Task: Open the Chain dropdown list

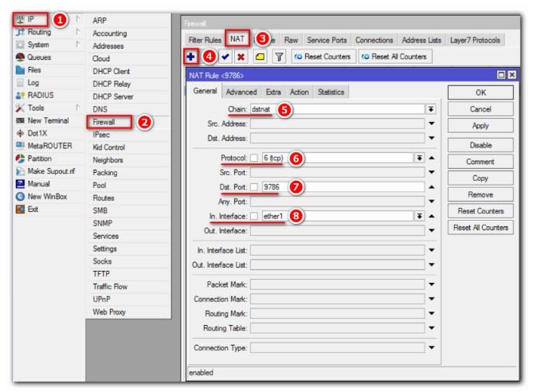Action: 431,109
